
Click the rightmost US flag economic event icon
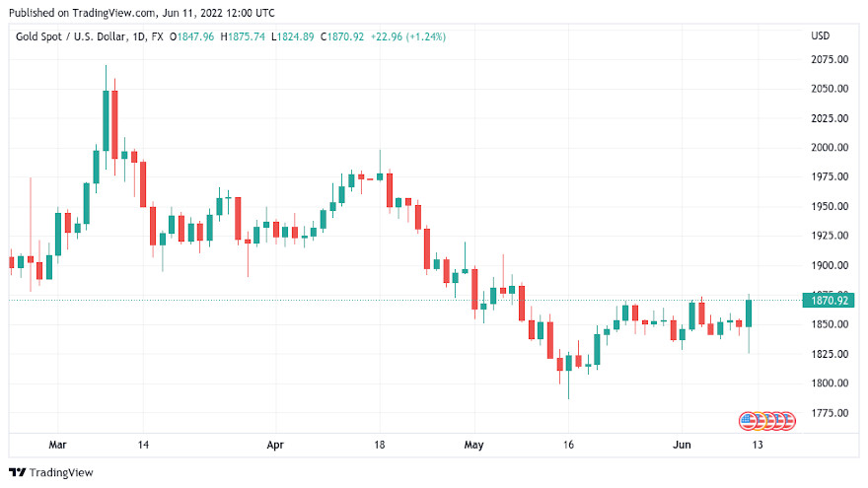[x=785, y=421]
